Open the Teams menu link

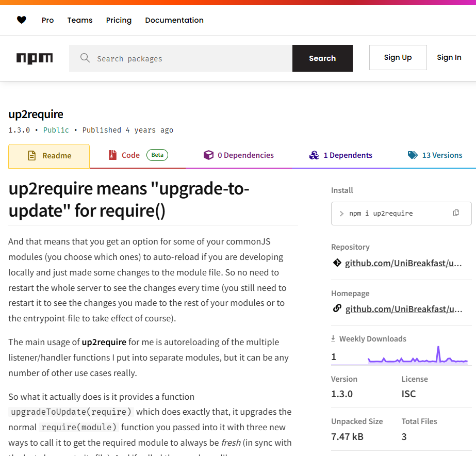click(80, 20)
